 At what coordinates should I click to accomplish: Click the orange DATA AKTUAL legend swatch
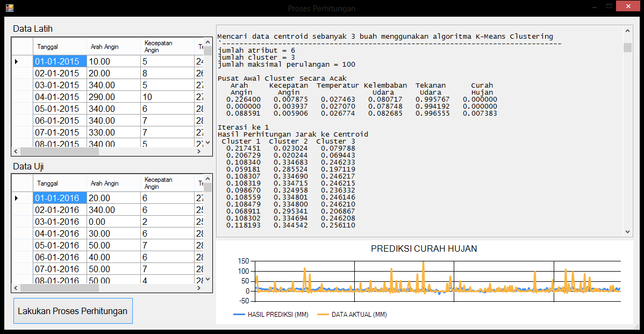tap(323, 315)
